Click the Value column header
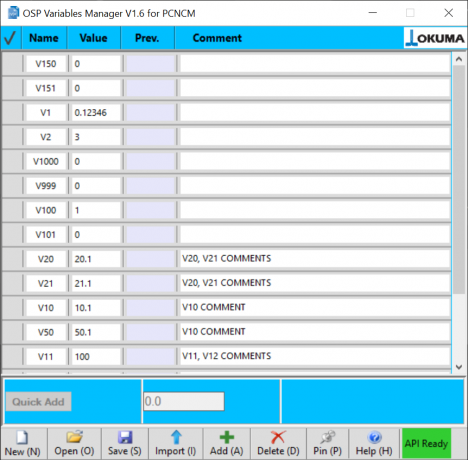The height and width of the screenshot is (460, 468). click(94, 38)
